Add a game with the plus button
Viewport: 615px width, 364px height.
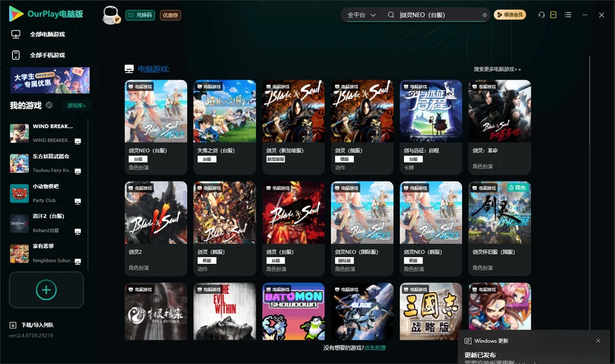point(46,290)
